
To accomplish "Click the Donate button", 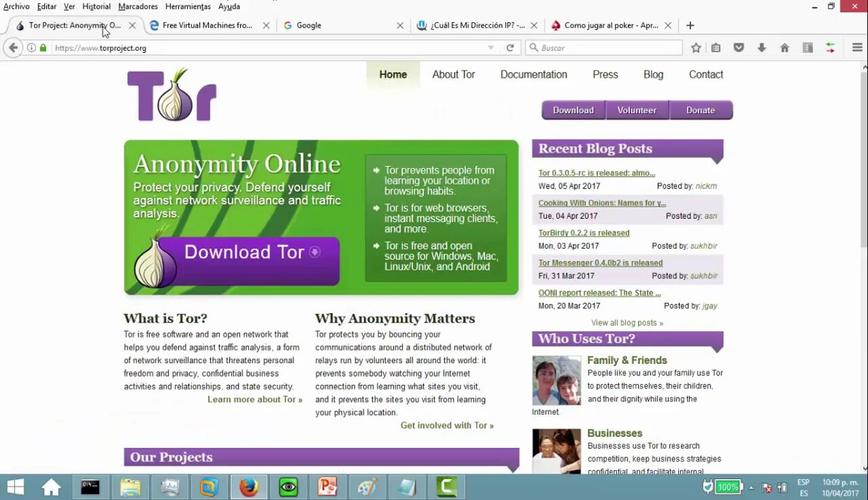I will [x=701, y=110].
